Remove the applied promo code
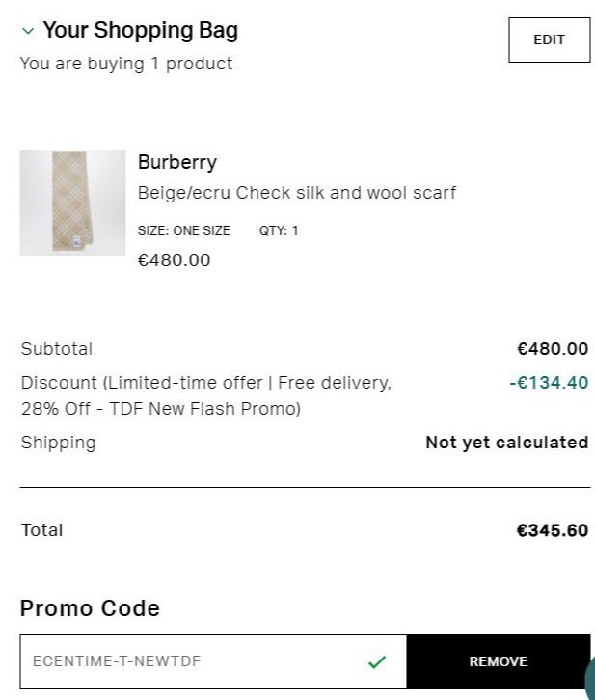 498,661
